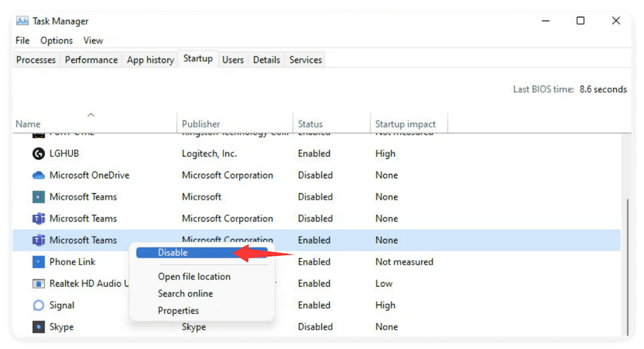644x349 pixels.
Task: Switch to the Users tab
Action: point(233,60)
